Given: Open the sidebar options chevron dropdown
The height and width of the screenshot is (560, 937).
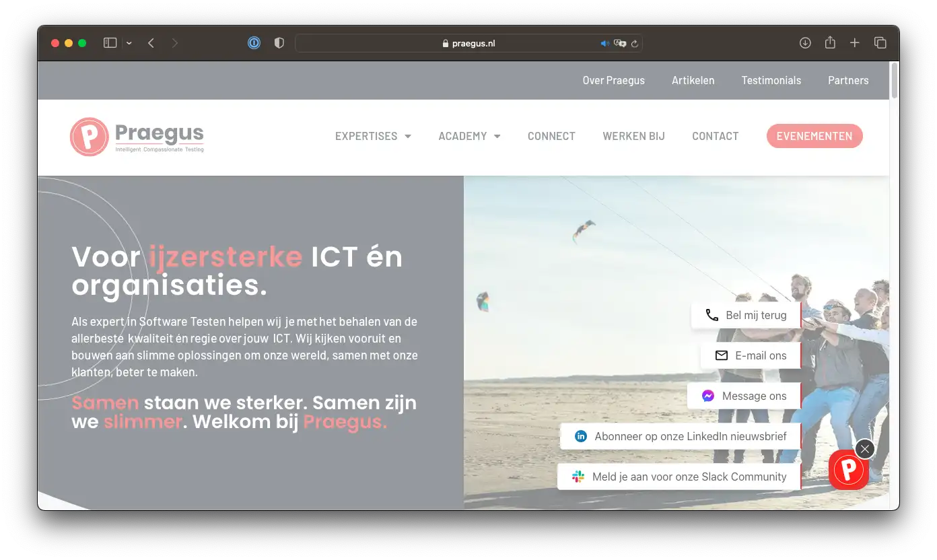Looking at the screenshot, I should point(129,43).
